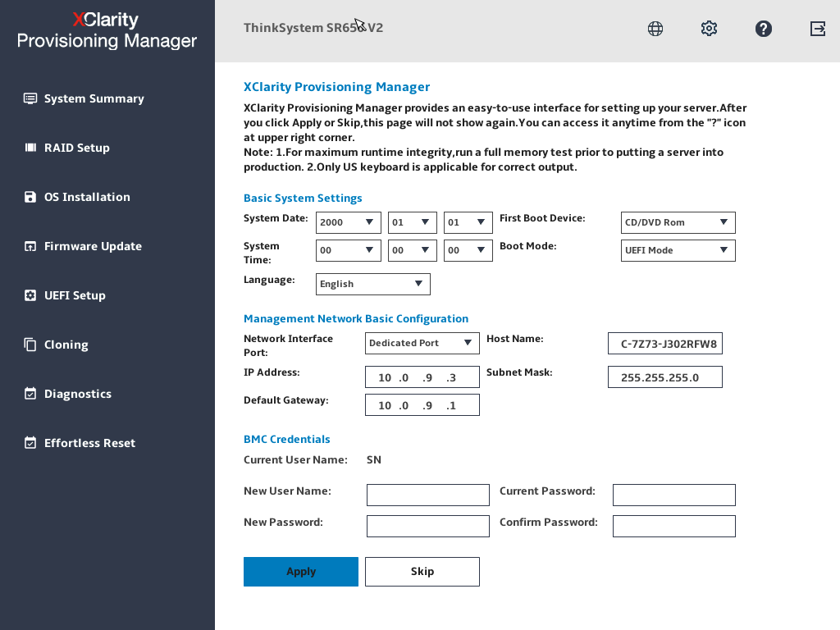The image size is (840, 630).
Task: Navigate to UEFI Setup
Action: pyautogui.click(x=75, y=295)
